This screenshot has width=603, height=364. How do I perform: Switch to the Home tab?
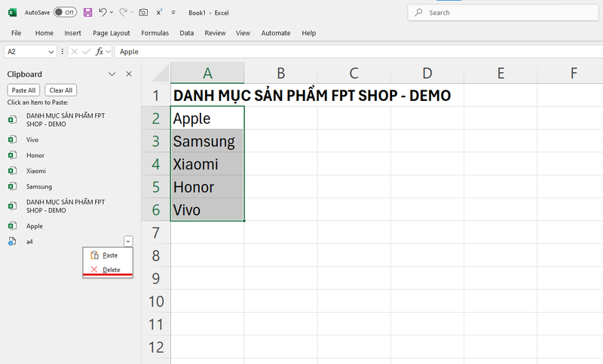tap(44, 33)
